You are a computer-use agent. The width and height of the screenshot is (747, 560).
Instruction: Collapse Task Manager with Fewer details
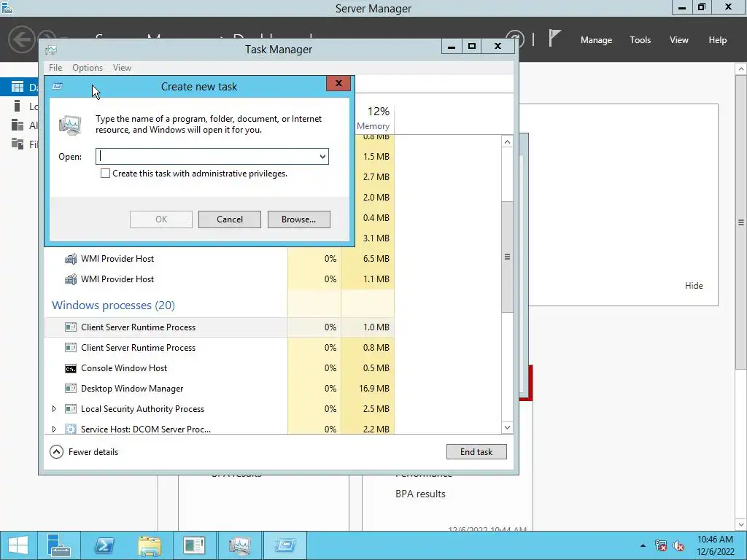[x=85, y=452]
